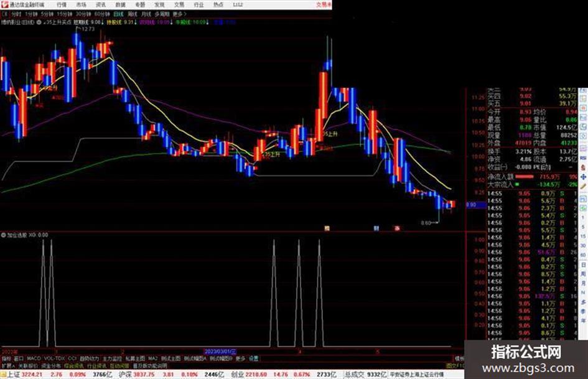The width and height of the screenshot is (588, 379).
Task: Select the CCI indicator tab
Action: (x=72, y=359)
